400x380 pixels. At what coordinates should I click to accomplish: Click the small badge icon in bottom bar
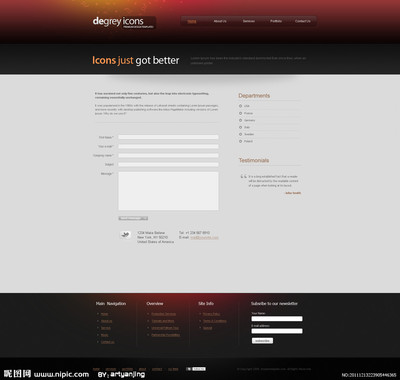[x=196, y=369]
